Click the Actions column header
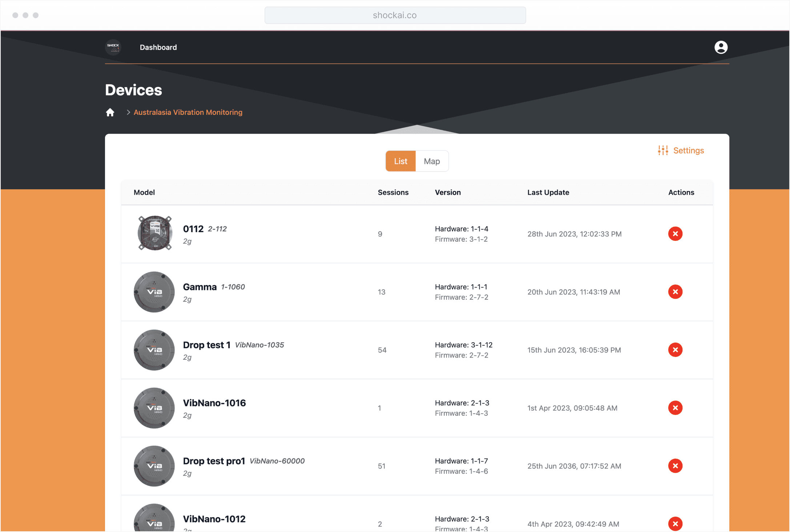Image resolution: width=790 pixels, height=532 pixels. 681,192
